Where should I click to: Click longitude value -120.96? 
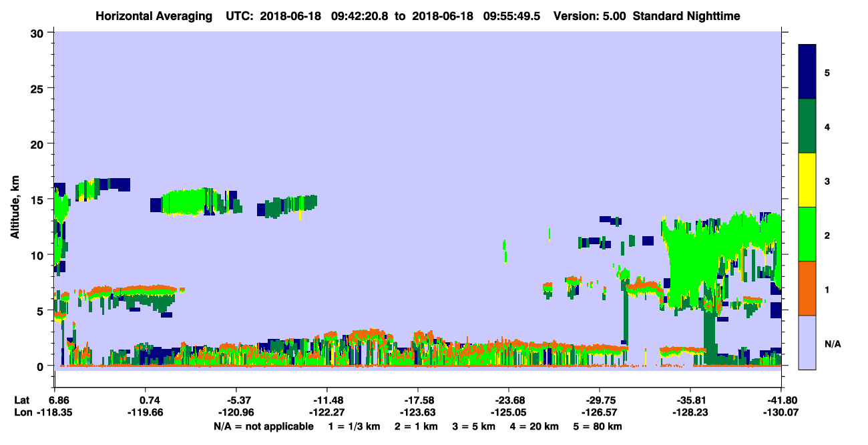tap(236, 412)
